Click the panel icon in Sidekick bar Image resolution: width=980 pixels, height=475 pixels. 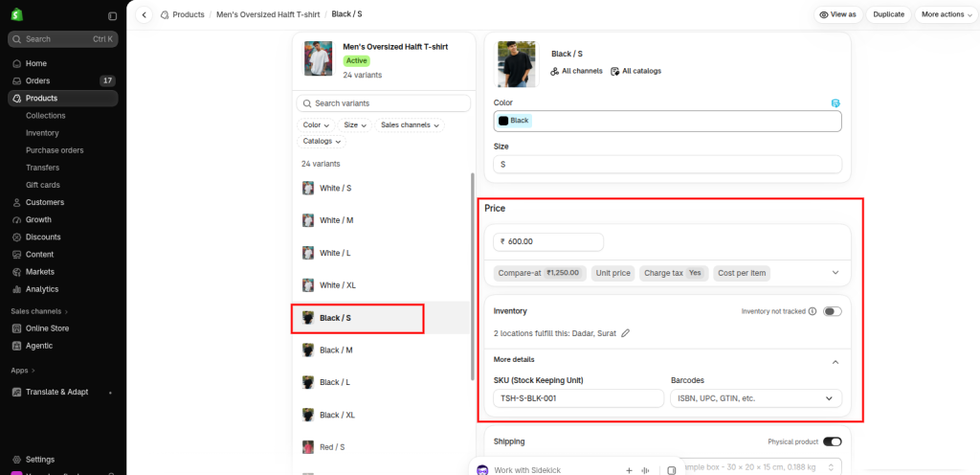point(671,470)
